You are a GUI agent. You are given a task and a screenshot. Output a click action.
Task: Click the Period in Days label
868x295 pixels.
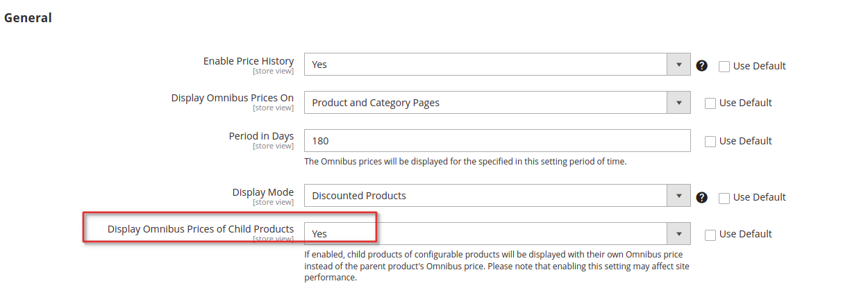click(x=262, y=136)
